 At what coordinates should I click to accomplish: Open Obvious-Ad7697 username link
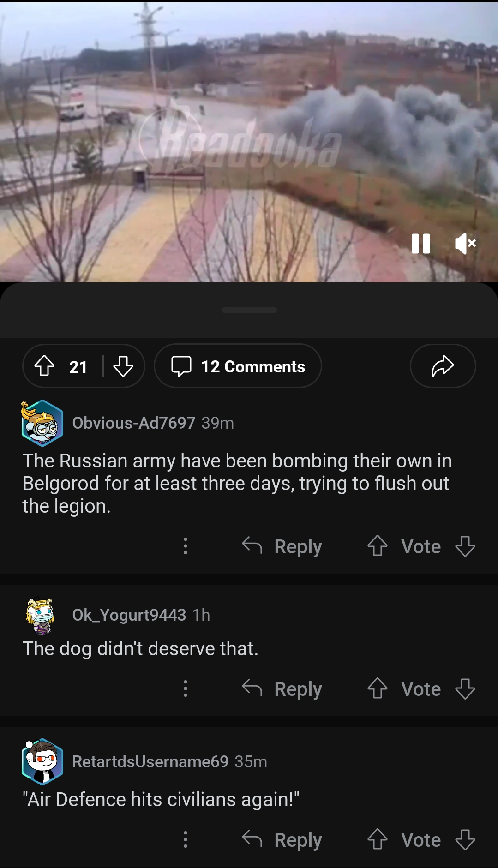(x=134, y=423)
